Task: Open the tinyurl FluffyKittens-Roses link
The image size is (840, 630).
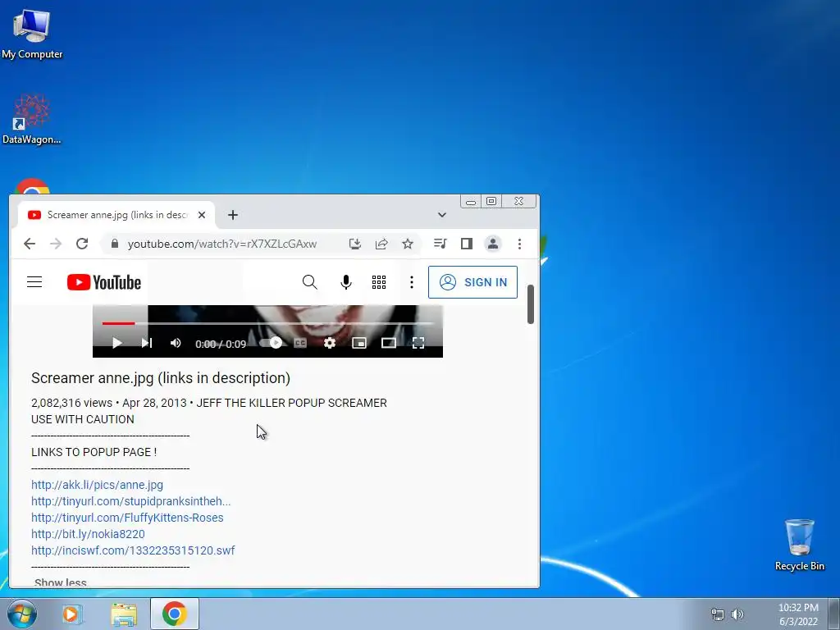Action: (127, 518)
